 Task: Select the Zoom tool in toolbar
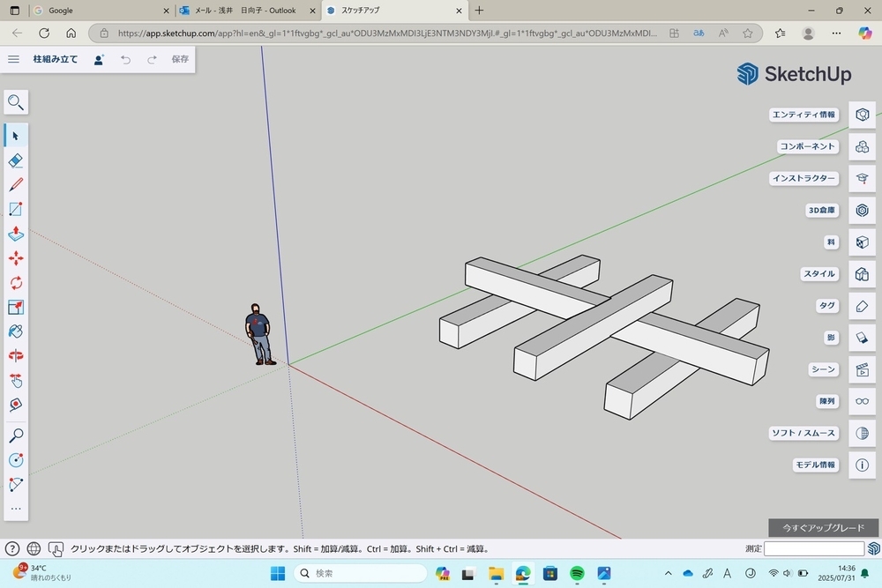16,435
